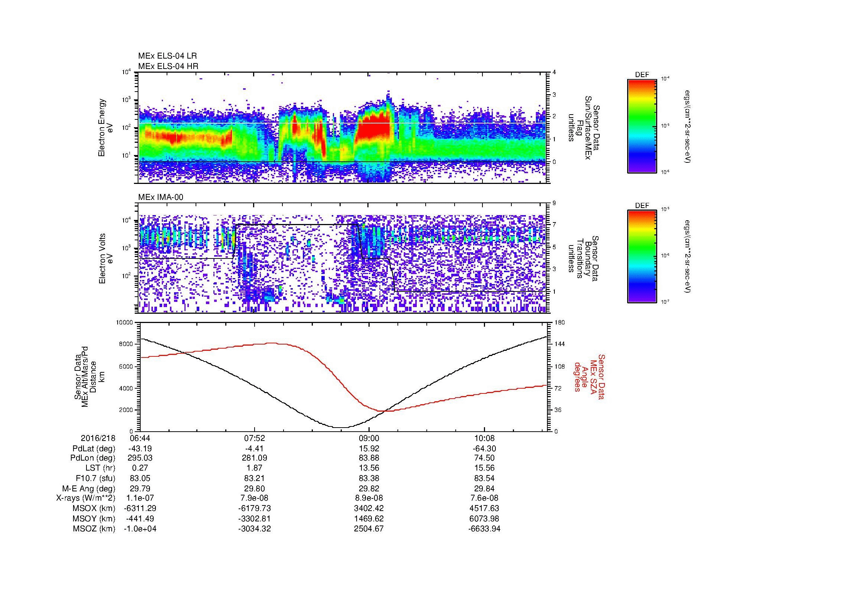
Task: Click the '10:08' time tick label
Action: pos(484,438)
